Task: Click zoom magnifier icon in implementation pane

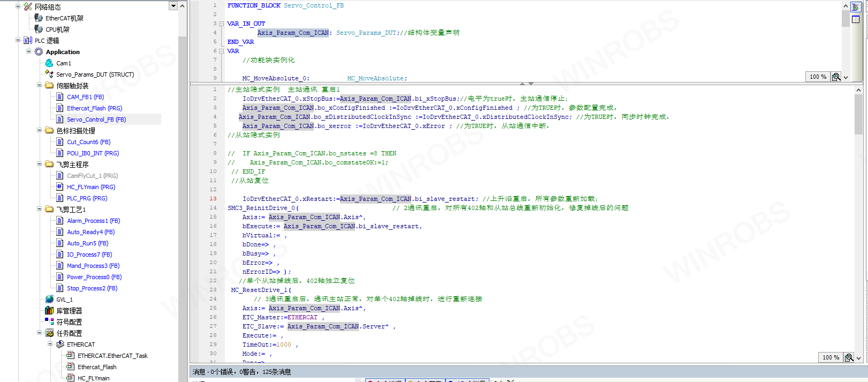Action: tap(849, 357)
